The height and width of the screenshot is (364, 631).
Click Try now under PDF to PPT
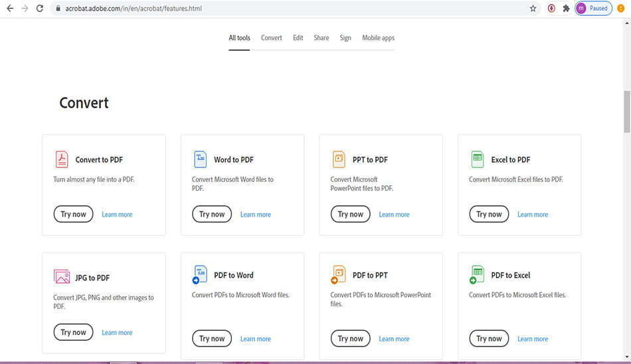pyautogui.click(x=351, y=339)
